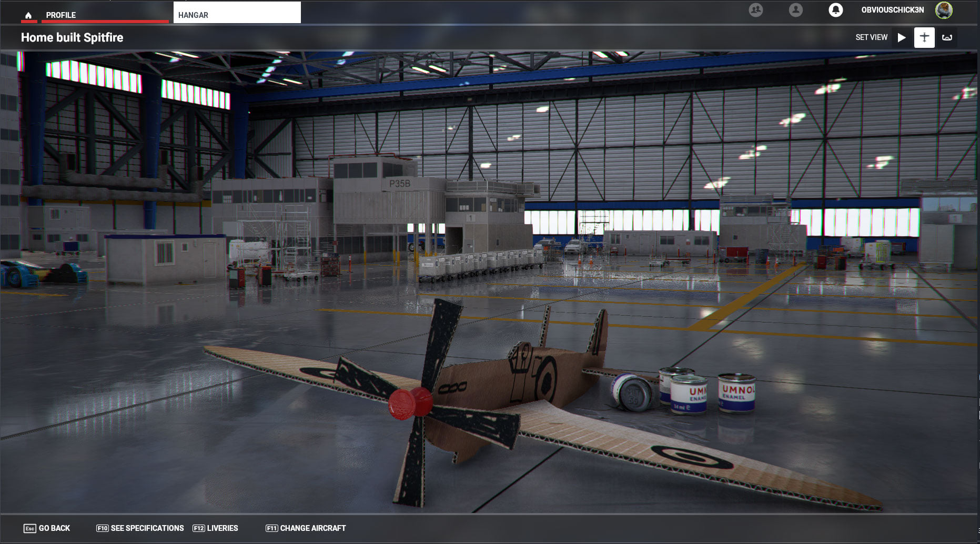
Task: Click the F11 key icon
Action: tap(271, 528)
